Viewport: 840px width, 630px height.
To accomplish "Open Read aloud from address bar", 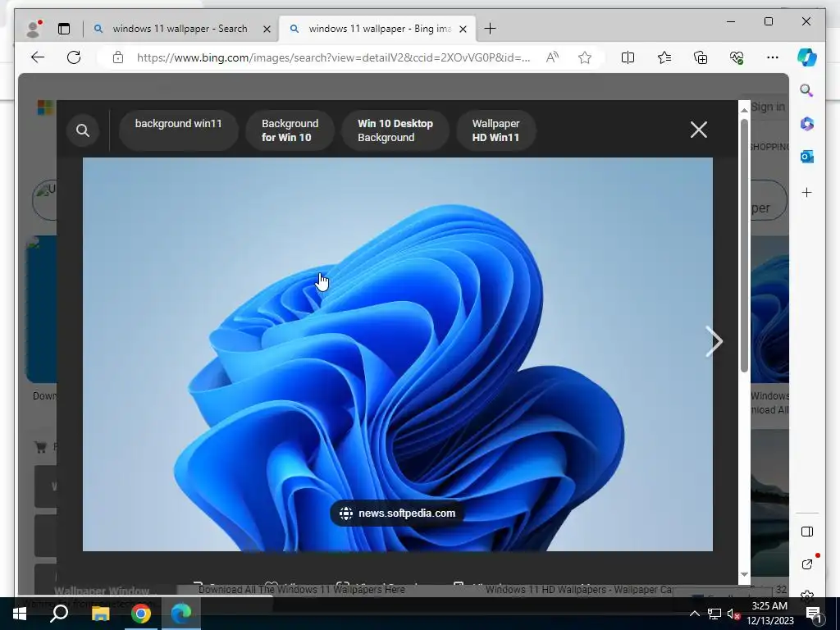I will point(552,57).
